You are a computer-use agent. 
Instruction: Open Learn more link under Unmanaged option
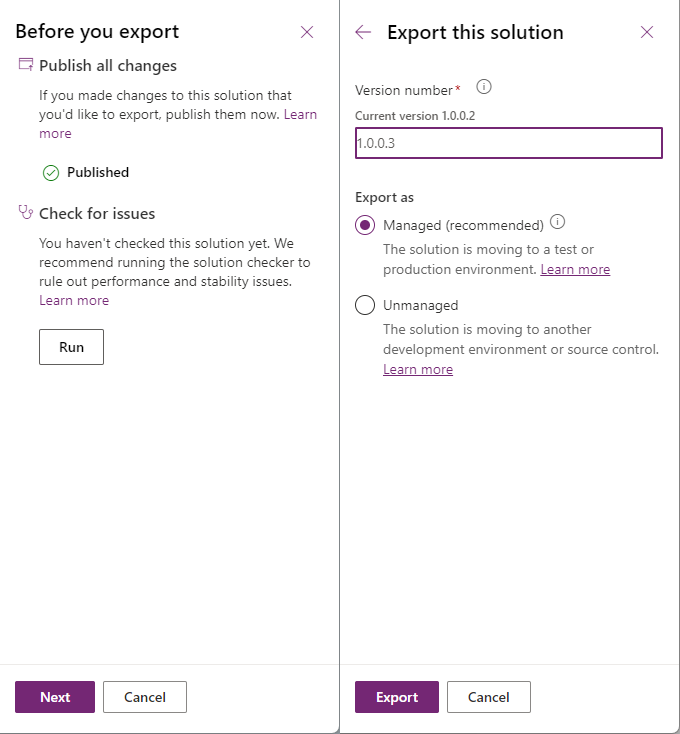pyautogui.click(x=418, y=370)
